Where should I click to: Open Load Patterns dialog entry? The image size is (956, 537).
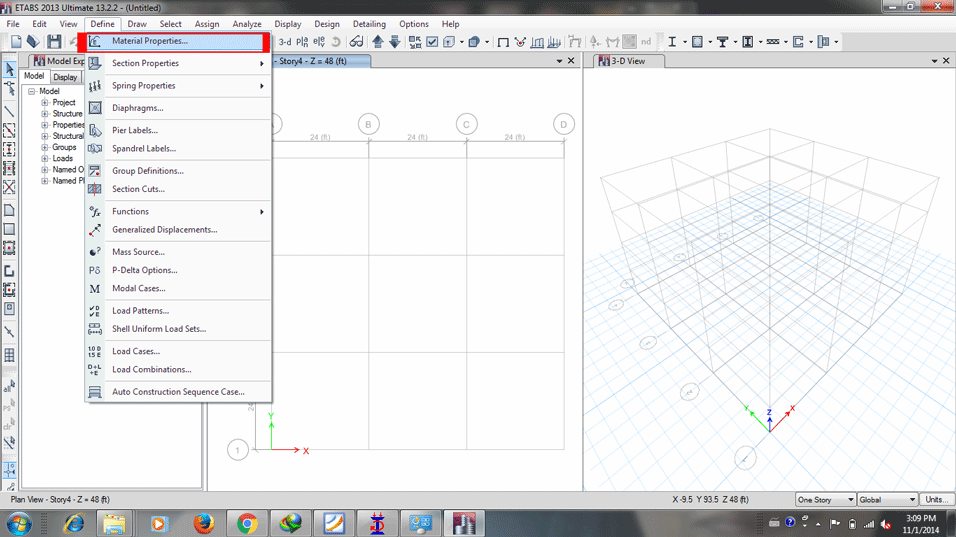(177, 311)
